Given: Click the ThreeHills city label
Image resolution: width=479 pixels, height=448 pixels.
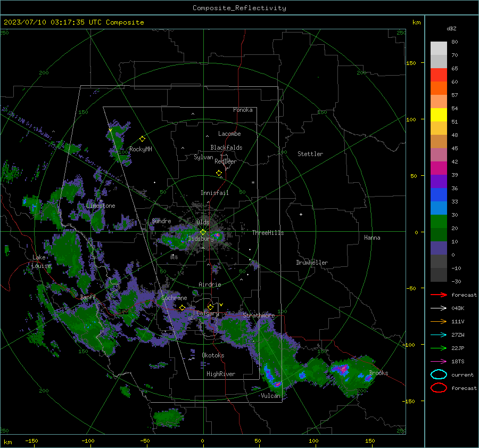Looking at the screenshot, I should tap(268, 233).
